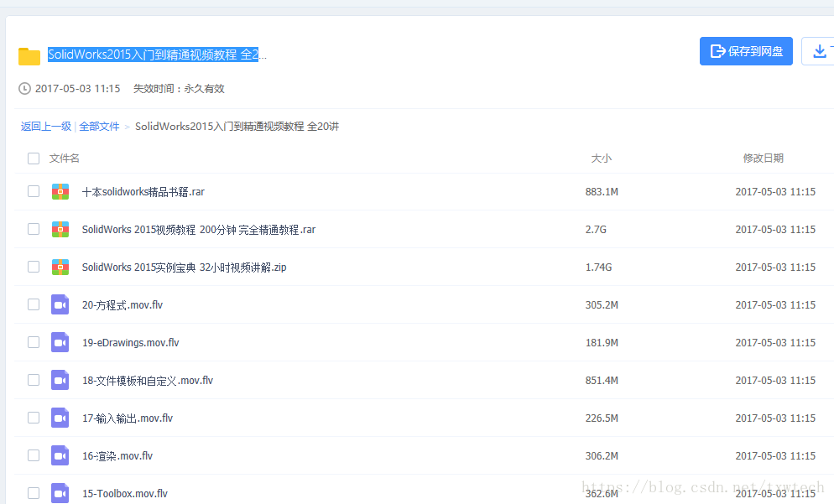Open video 16-渲染.mov.flv

click(117, 456)
